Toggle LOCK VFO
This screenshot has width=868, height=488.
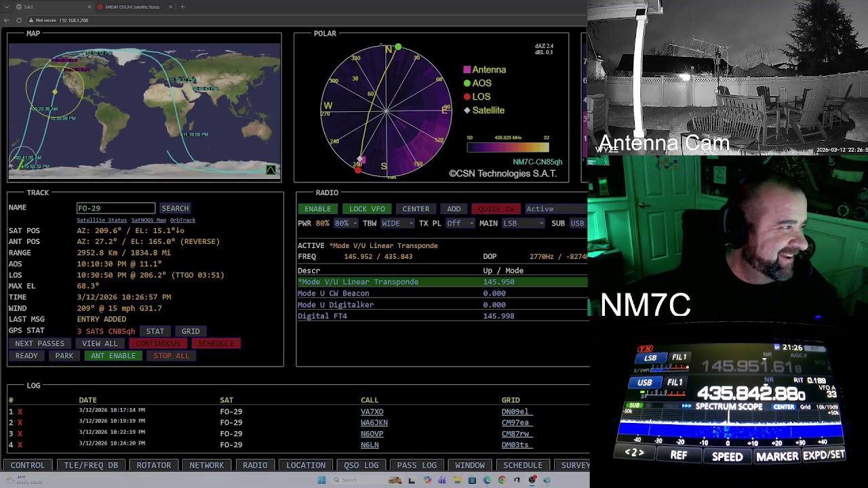367,209
